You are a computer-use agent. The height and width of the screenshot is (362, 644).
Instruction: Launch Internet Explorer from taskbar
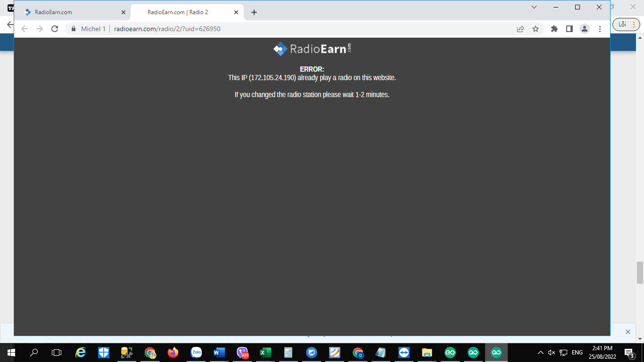(81, 353)
